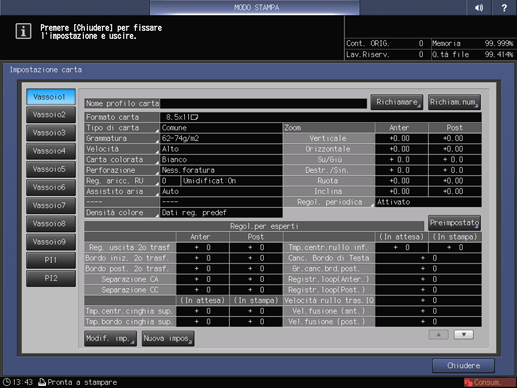517x388 pixels.
Task: Click the clock icon showing 13:43
Action: pyautogui.click(x=6, y=382)
